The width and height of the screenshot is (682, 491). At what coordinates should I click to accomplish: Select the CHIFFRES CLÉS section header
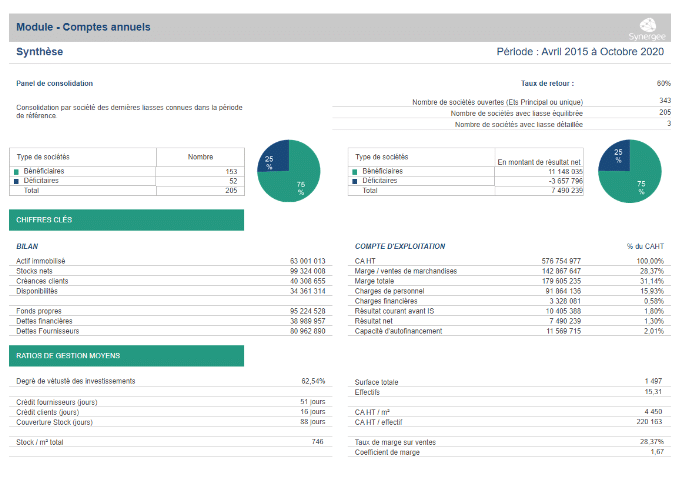coord(126,220)
